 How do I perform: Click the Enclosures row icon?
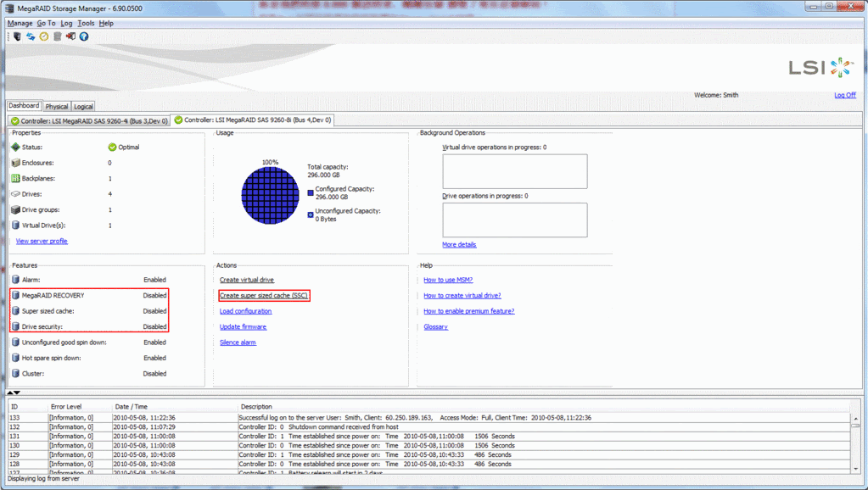(15, 163)
